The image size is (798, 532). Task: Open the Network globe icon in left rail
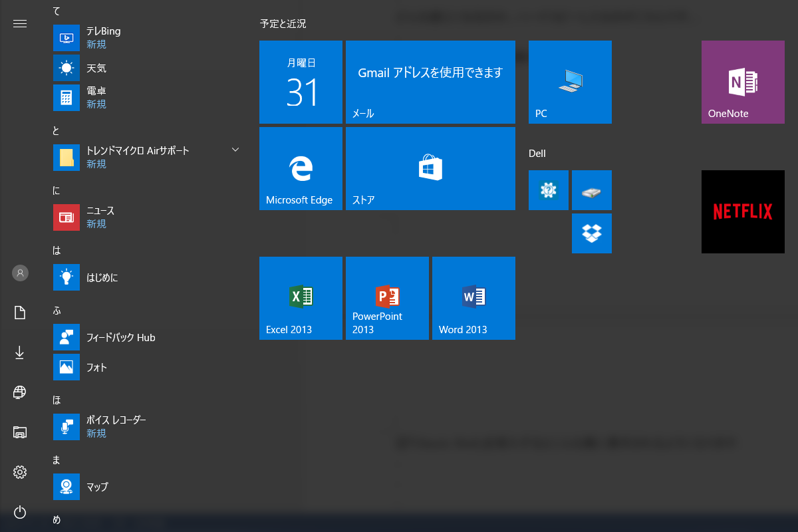[20, 392]
